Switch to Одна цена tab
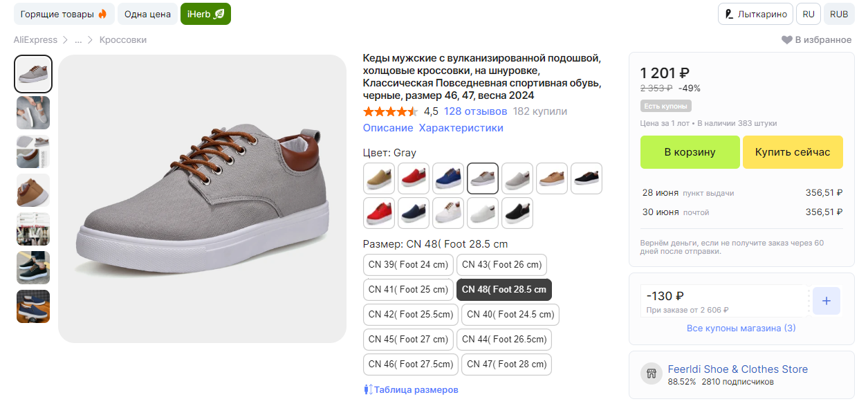 [147, 14]
